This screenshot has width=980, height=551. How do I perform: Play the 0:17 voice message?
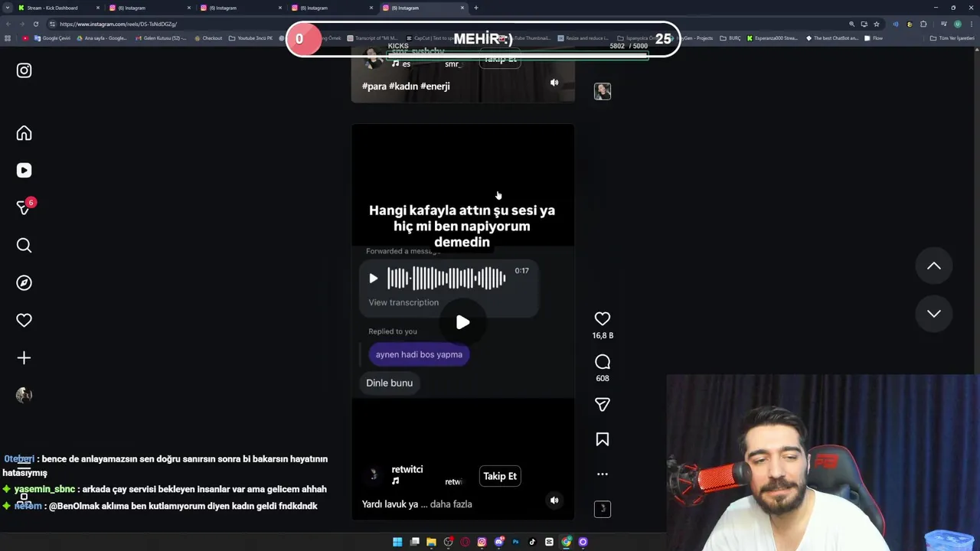[x=373, y=279]
